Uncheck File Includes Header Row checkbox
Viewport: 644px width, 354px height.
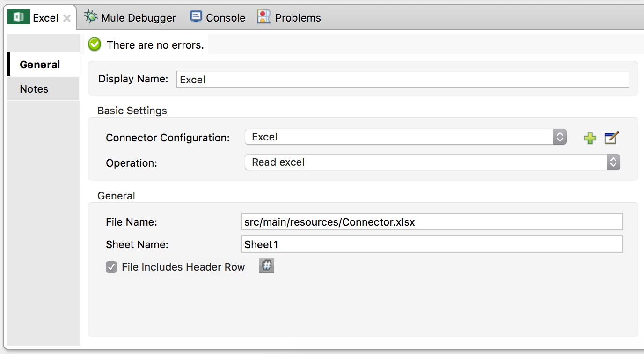click(111, 267)
